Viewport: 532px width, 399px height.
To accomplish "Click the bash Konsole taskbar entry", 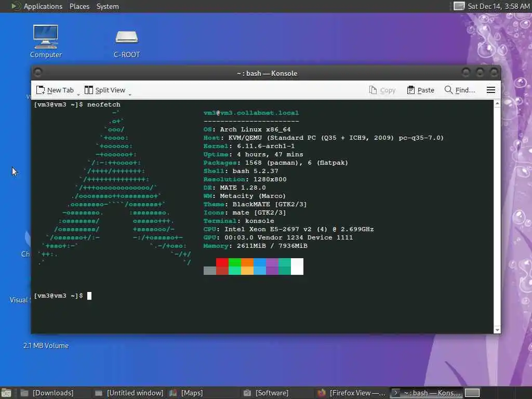I will tap(427, 393).
